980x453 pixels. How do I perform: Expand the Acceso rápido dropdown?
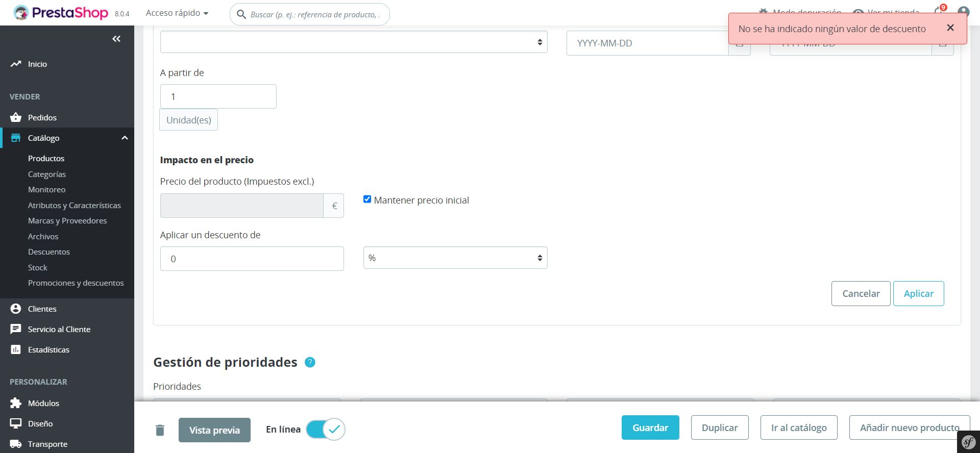[177, 13]
